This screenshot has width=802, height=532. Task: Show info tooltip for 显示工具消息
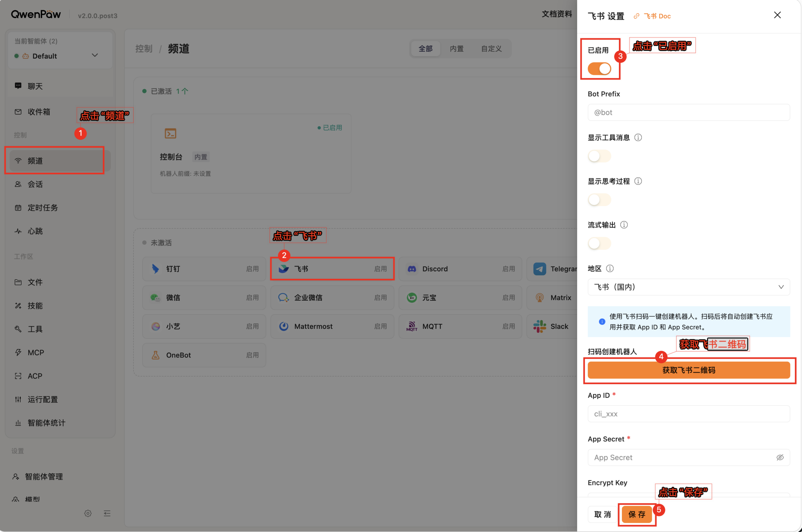638,137
